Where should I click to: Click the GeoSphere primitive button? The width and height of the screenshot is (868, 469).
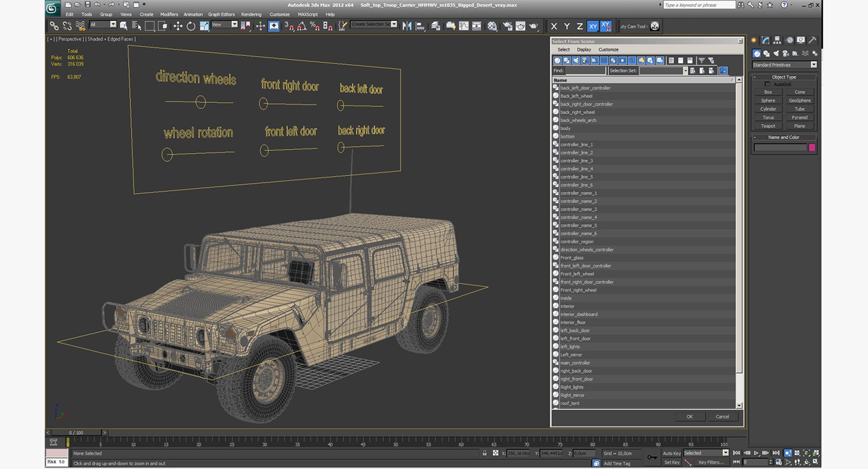[x=799, y=100]
